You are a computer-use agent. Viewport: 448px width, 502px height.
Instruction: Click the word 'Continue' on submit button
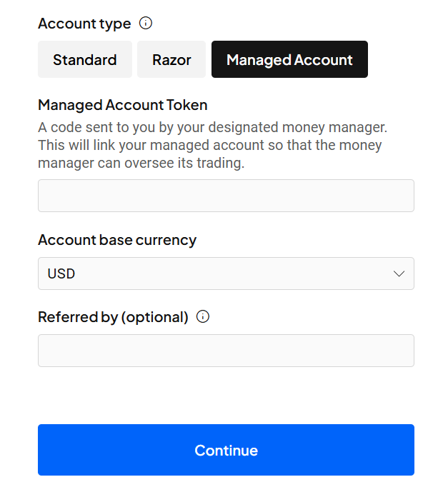coord(226,451)
